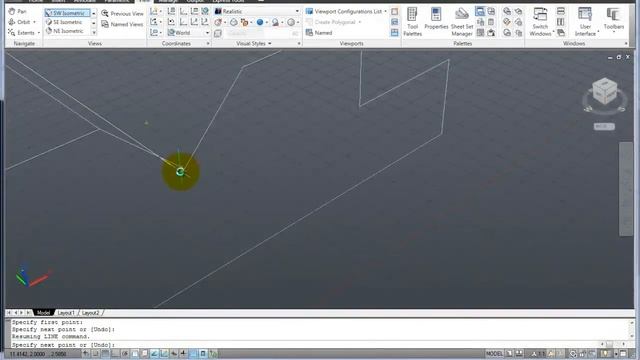Toggle Object Snap in status bar

[135, 353]
